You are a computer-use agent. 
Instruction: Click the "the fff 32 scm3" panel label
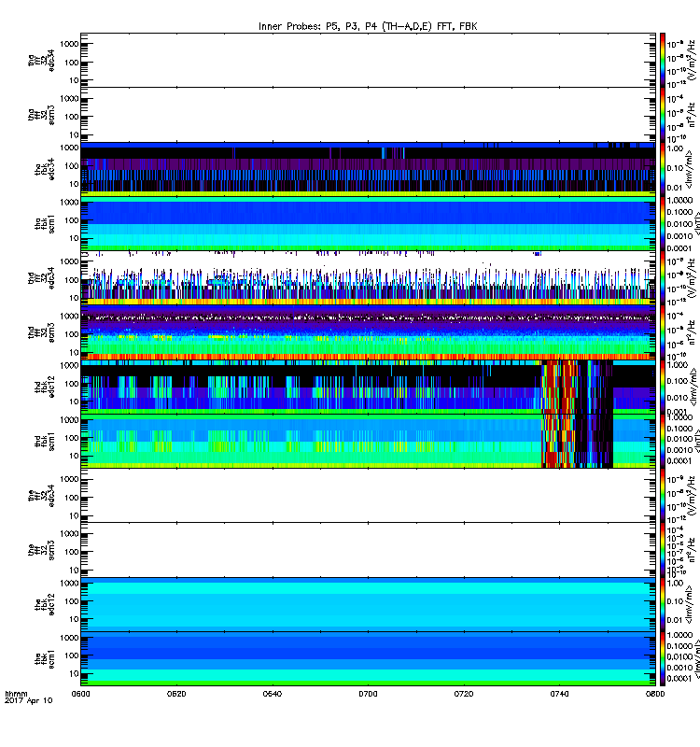tap(41, 550)
